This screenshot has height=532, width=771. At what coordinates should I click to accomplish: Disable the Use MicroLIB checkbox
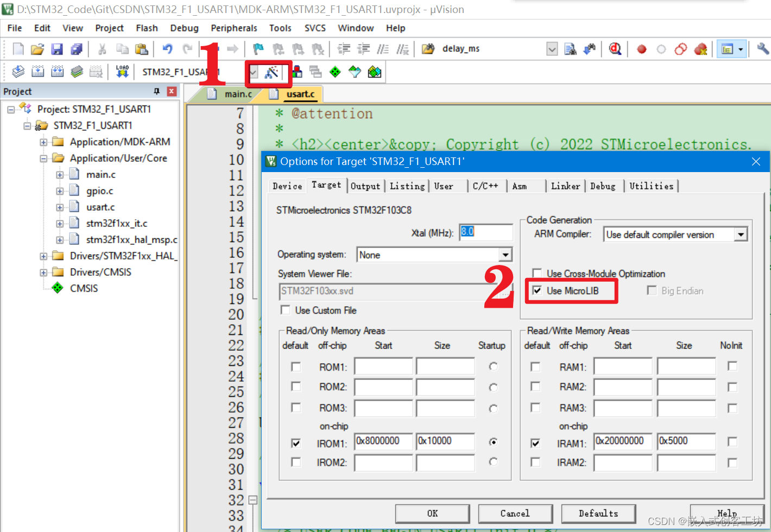coord(537,290)
